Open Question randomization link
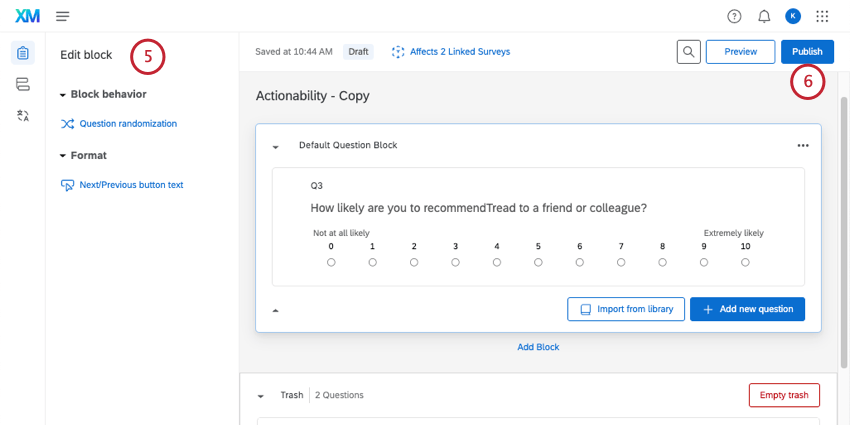 click(x=128, y=124)
